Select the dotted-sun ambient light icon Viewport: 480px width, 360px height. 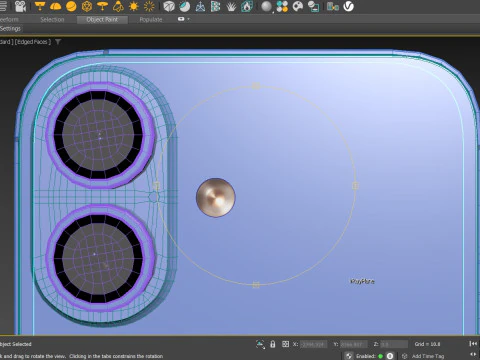click(149, 6)
